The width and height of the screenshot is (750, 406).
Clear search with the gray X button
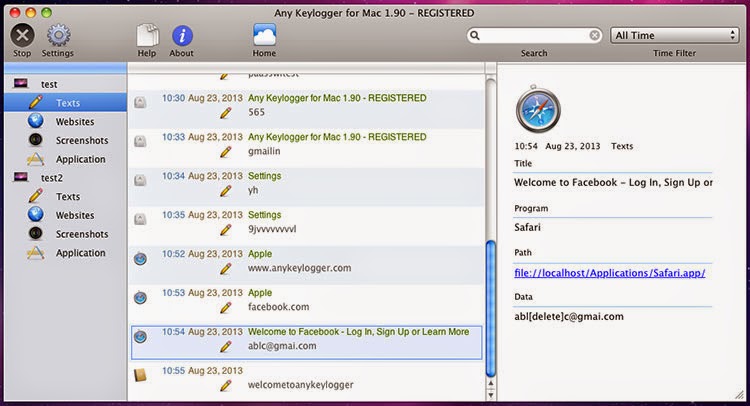coord(595,35)
